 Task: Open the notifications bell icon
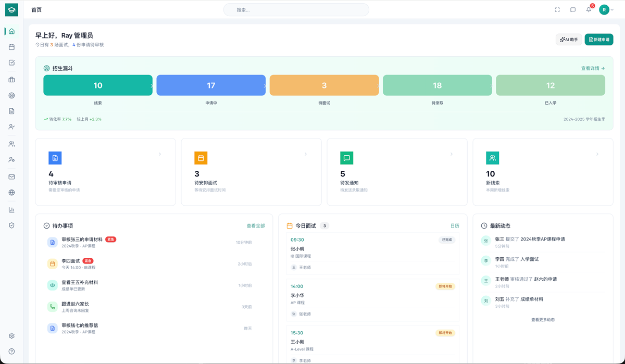589,9
